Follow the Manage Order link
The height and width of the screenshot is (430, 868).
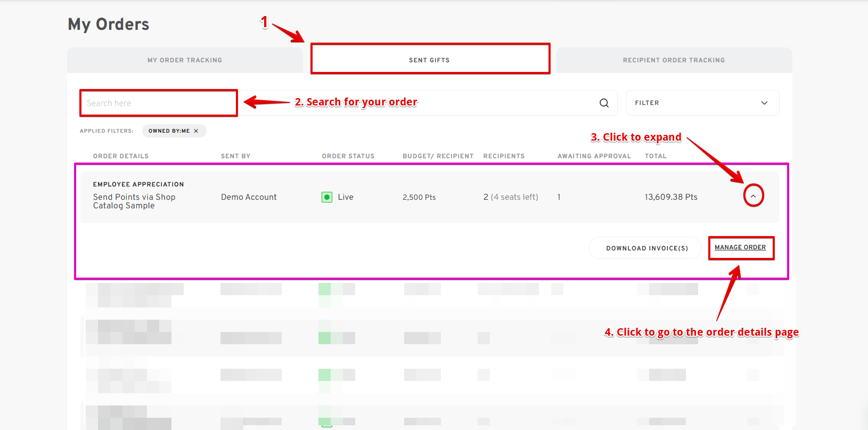pyautogui.click(x=740, y=247)
